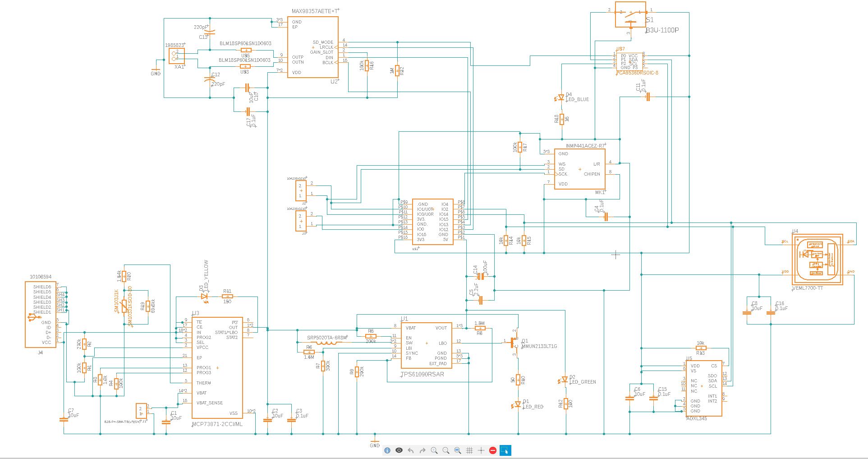Screen dimensions: 868x459
Task: Select the SRP5020TA-6R8M inductor label
Action: [x=327, y=337]
